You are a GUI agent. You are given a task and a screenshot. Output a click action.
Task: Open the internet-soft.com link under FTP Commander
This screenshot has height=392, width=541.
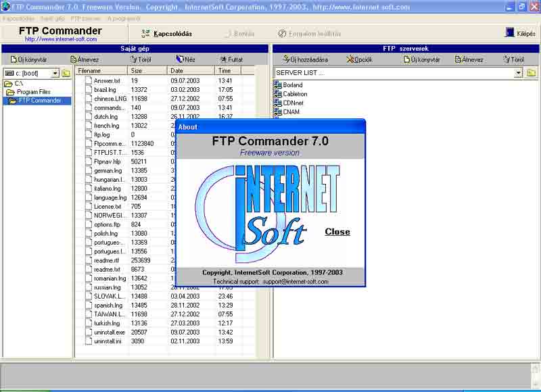click(x=61, y=39)
